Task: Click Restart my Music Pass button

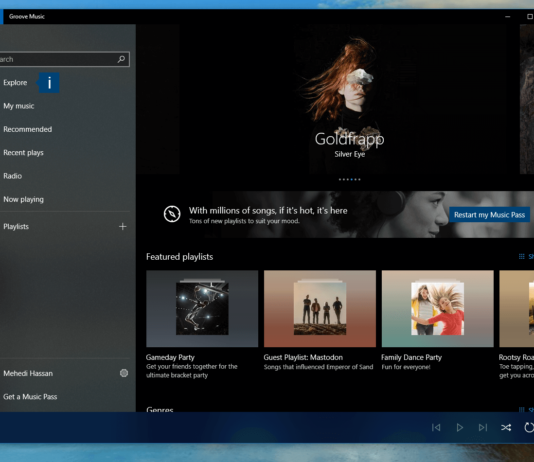Action: pyautogui.click(x=489, y=215)
